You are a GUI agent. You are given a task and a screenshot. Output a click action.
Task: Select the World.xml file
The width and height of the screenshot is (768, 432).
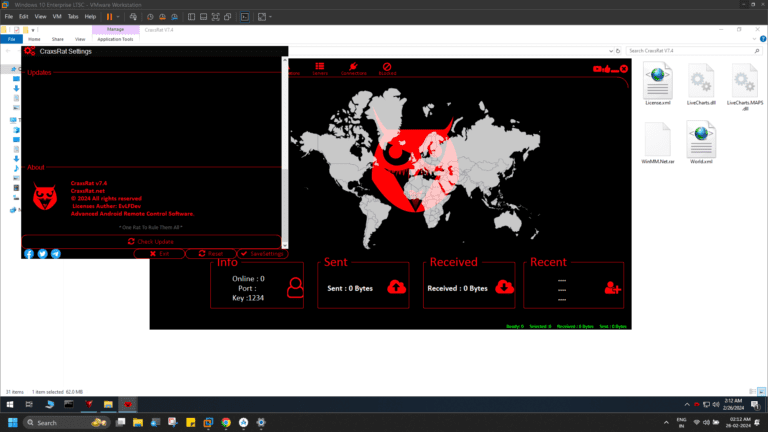[701, 143]
